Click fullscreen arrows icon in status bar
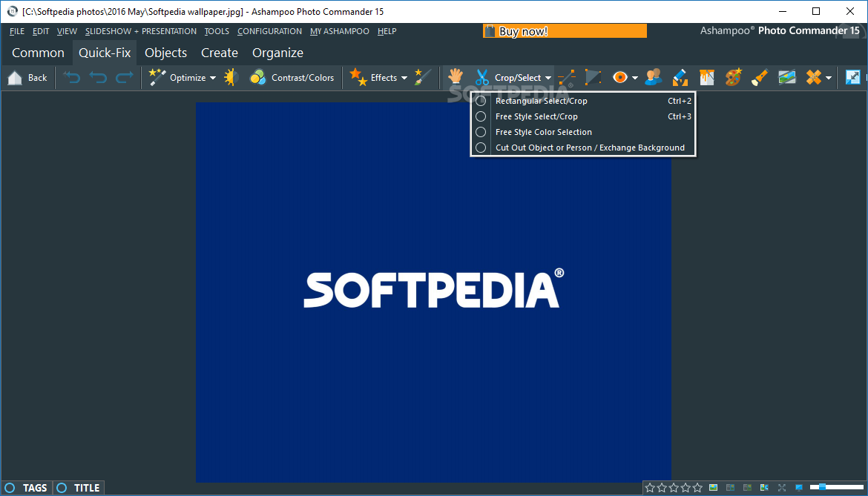868x496 pixels. click(782, 488)
